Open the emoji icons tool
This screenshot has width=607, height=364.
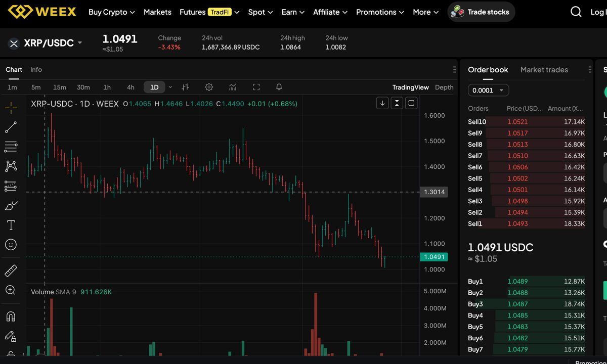pos(11,245)
